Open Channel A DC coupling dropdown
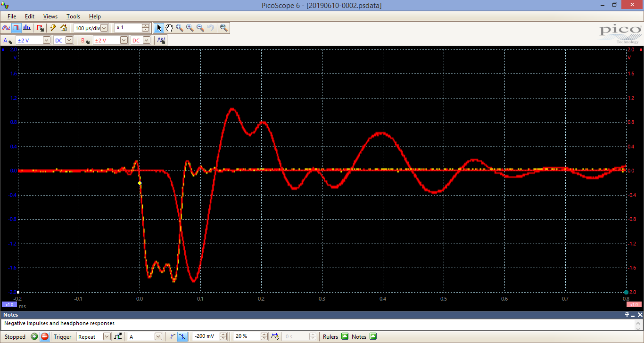Screen dimensions: 644x343 pos(69,41)
